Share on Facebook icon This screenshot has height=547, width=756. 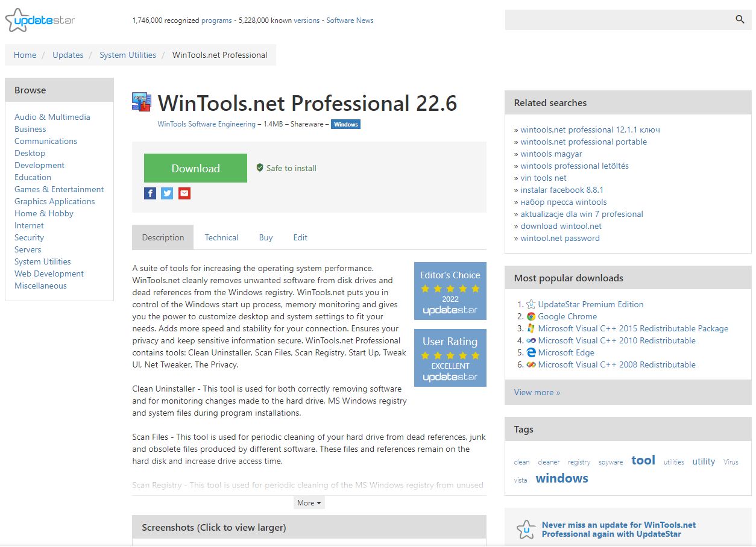click(150, 193)
